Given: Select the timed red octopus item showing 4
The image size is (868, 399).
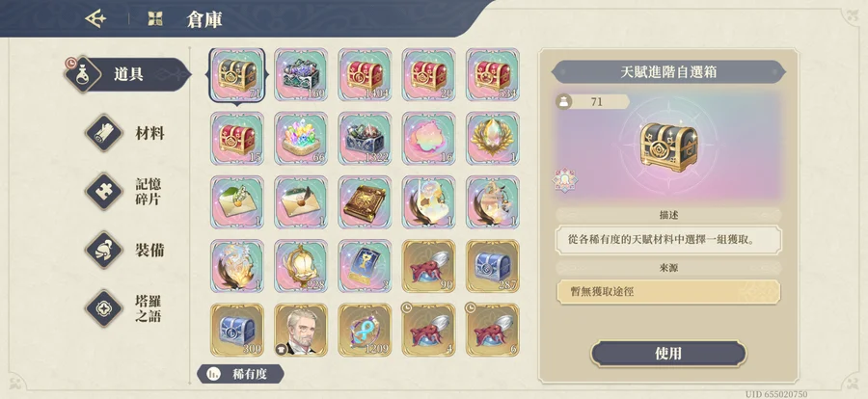Looking at the screenshot, I should tap(428, 330).
